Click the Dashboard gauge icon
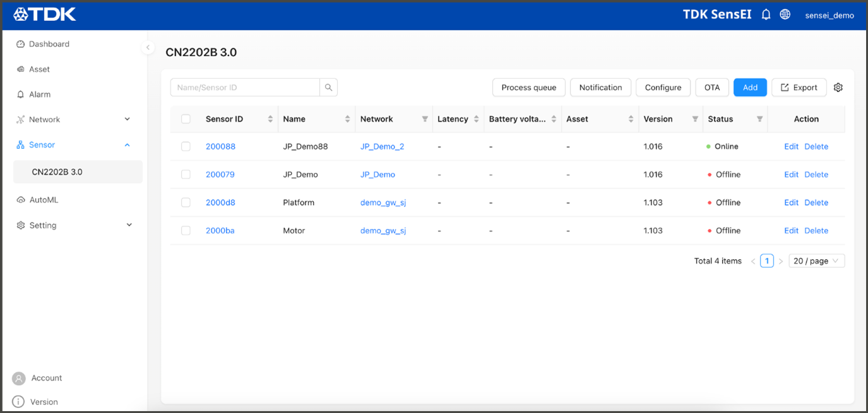The height and width of the screenshot is (413, 868). [20, 44]
